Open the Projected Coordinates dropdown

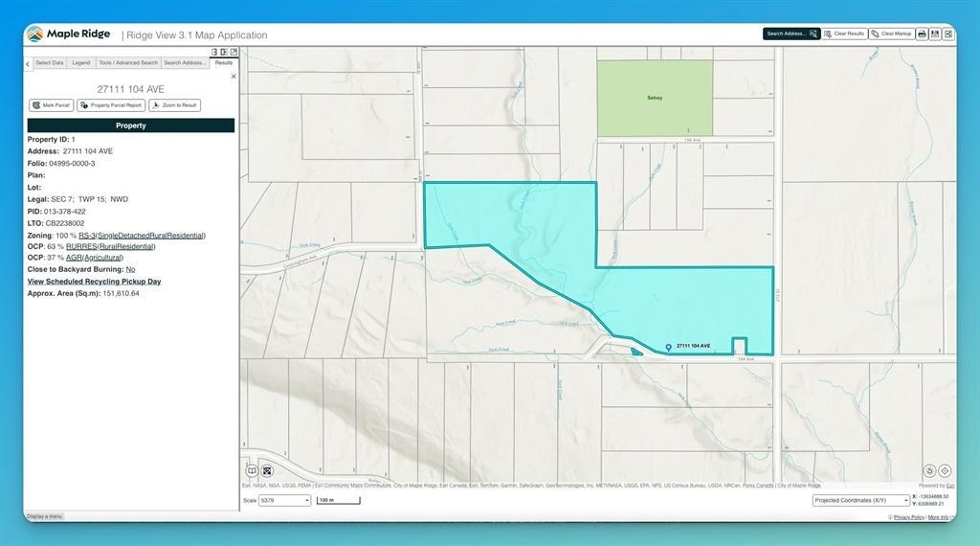pos(860,500)
